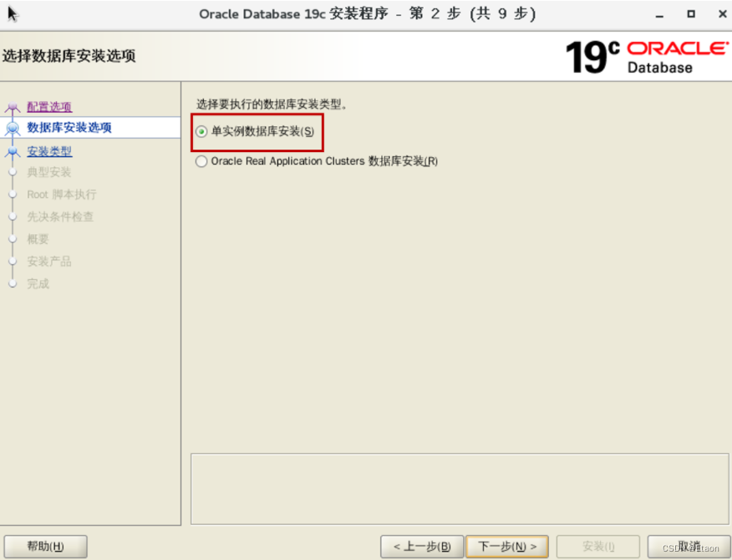Click the 安装产品 step label
This screenshot has height=560, width=732.
(x=48, y=262)
